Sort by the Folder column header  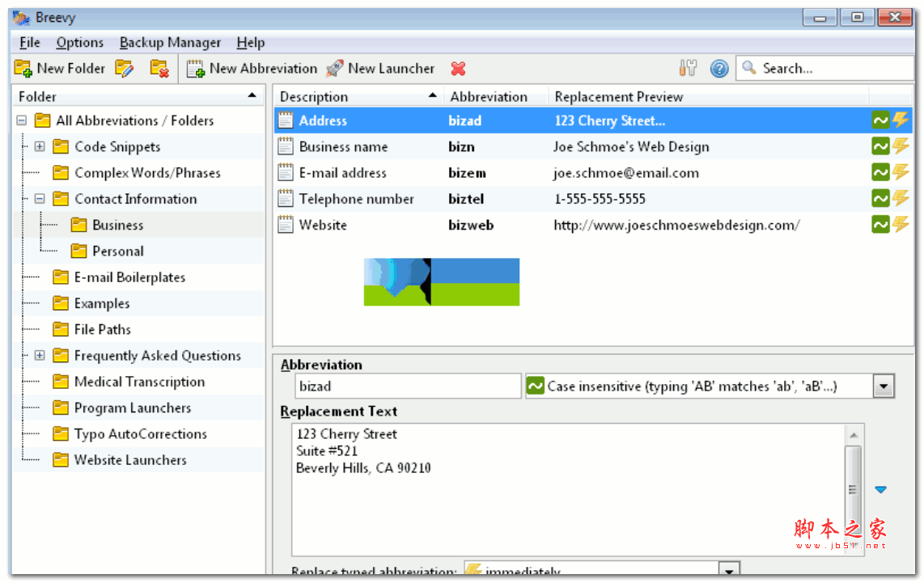point(138,96)
